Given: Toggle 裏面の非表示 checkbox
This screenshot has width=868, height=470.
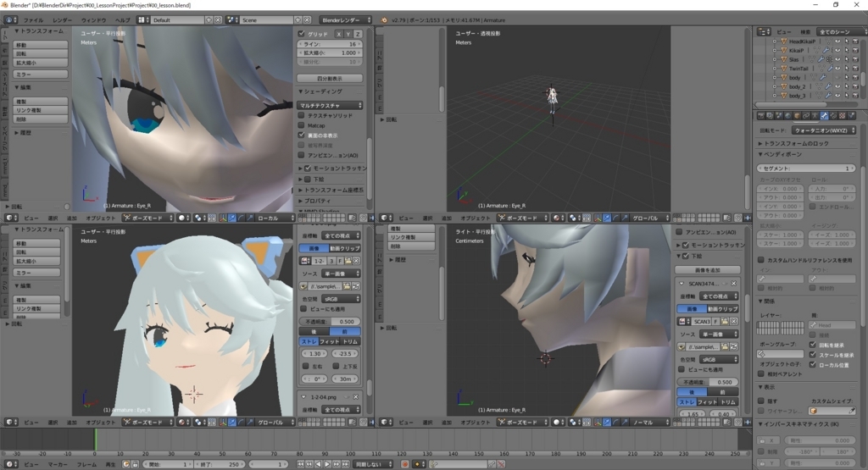Looking at the screenshot, I should 302,135.
